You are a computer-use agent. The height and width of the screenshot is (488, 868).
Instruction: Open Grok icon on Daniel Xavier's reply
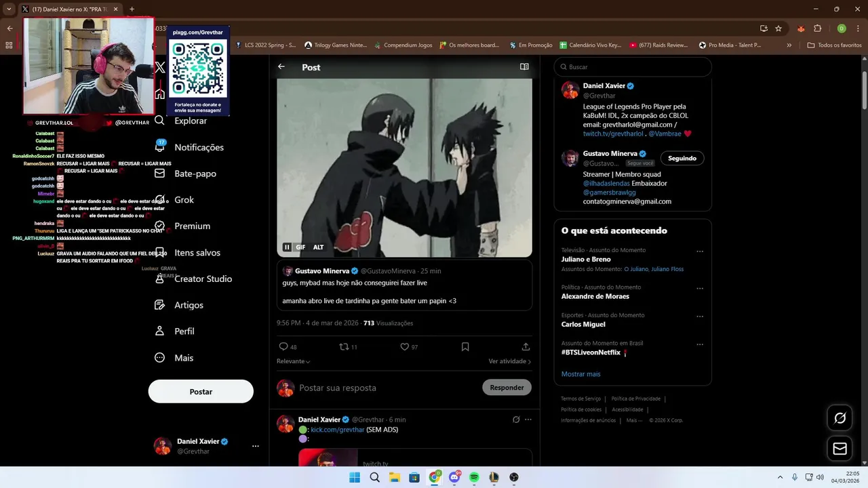[516, 420]
